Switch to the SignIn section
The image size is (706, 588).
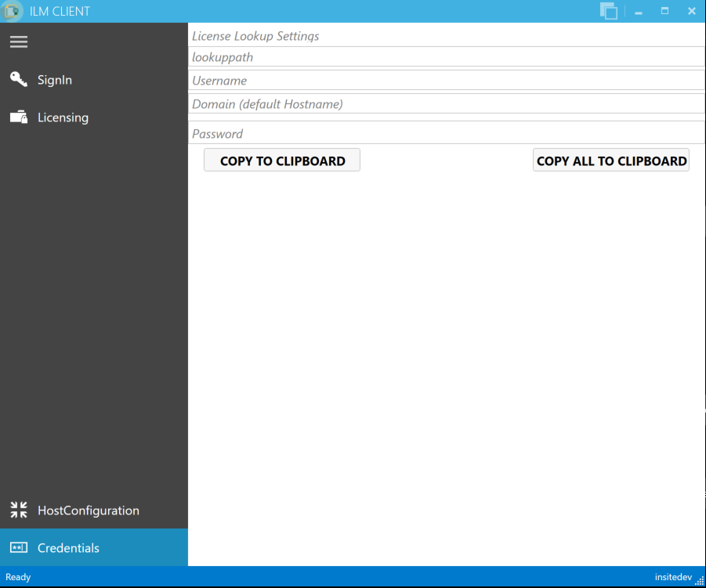[x=54, y=79]
